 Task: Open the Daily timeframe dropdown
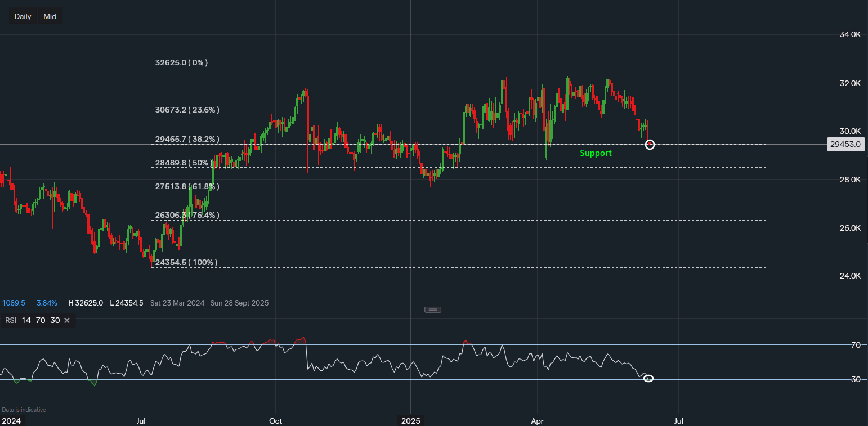[x=23, y=16]
